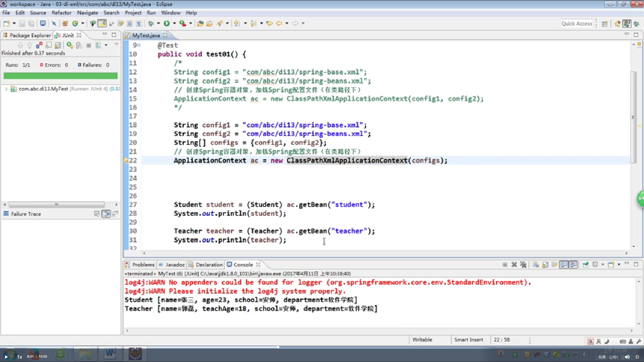Screen dimensions: 644x362
Task: Toggle Show Console on Standard Out change
Action: [x=564, y=265]
